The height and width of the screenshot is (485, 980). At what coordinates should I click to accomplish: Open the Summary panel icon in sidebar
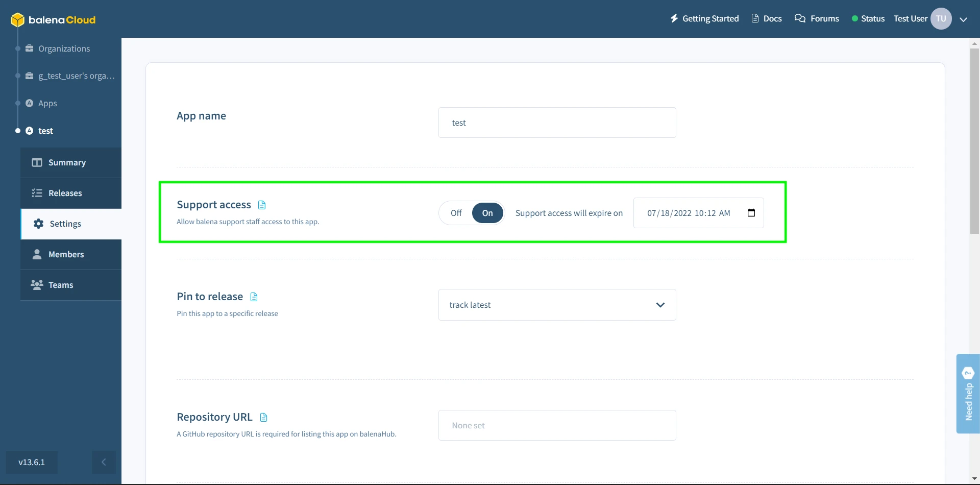37,162
